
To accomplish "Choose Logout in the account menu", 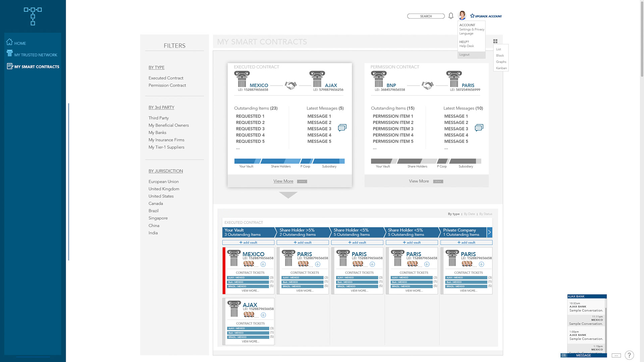I will [x=464, y=55].
